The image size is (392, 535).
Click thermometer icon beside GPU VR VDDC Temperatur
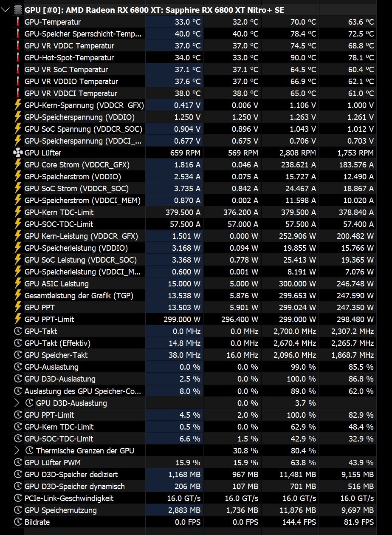(18, 45)
